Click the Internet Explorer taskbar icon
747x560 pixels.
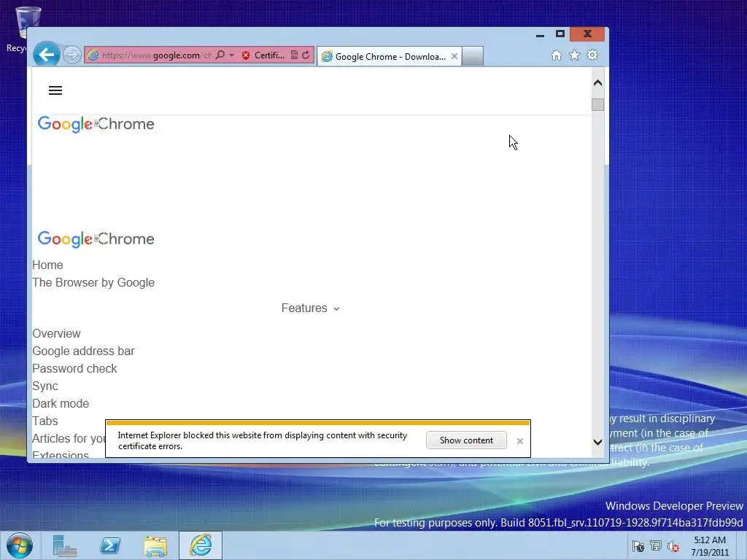(x=201, y=545)
